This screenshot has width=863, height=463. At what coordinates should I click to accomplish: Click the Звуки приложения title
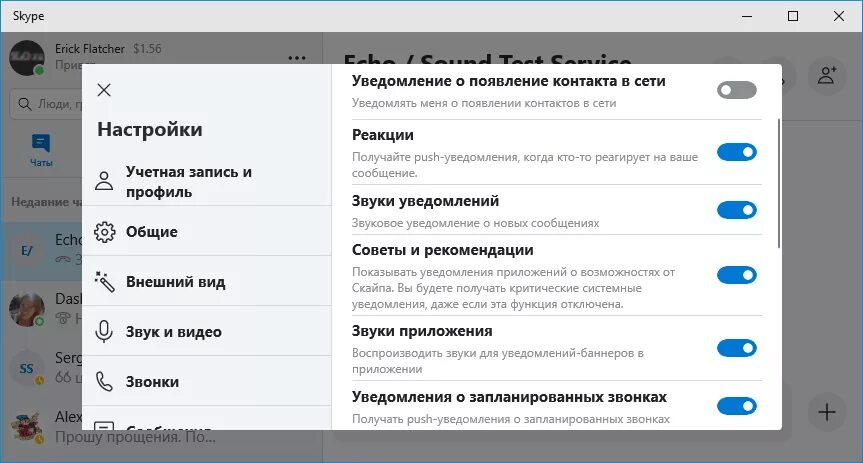pos(422,331)
